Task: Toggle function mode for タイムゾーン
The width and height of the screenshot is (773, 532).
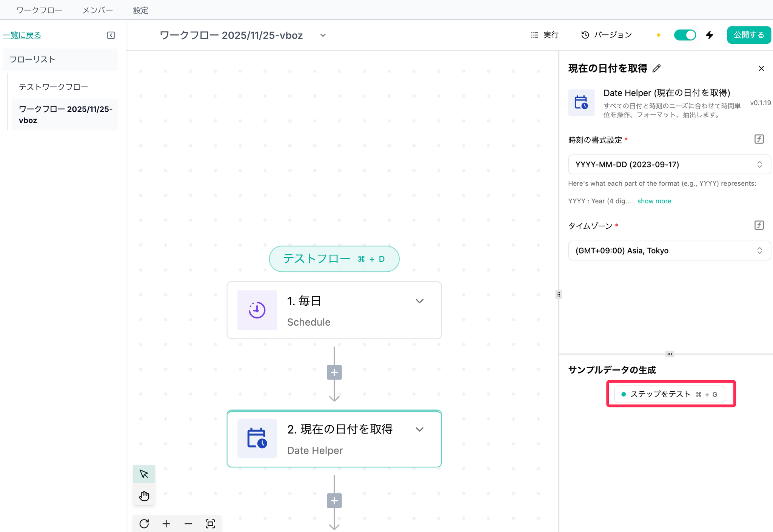Action: (x=759, y=225)
